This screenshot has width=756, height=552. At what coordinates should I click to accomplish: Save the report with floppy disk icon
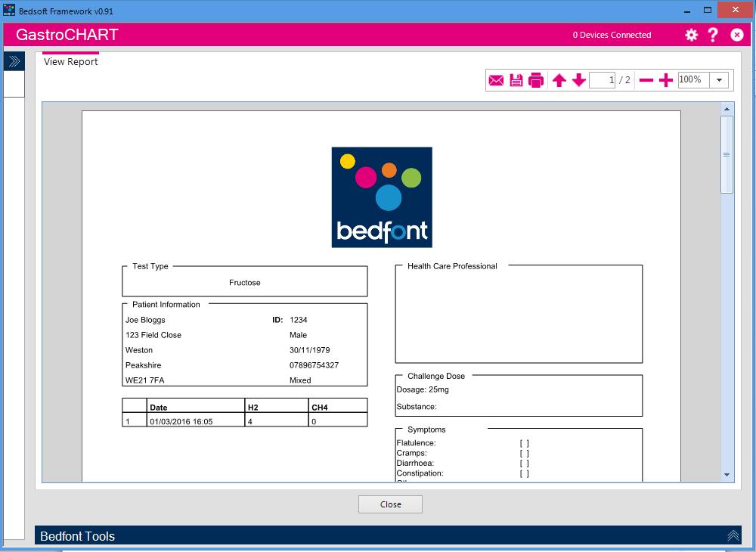(x=516, y=80)
